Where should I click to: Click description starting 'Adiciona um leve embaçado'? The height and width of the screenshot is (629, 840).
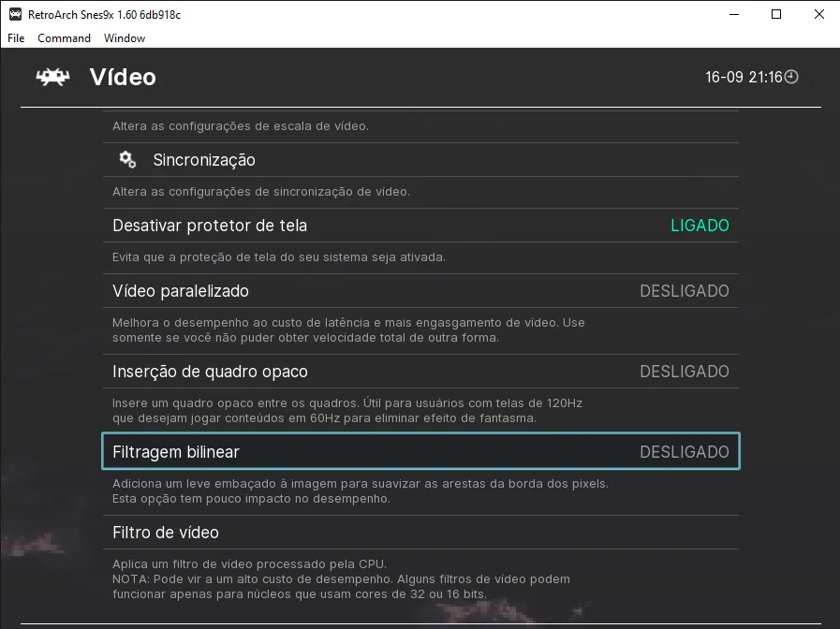click(x=360, y=490)
